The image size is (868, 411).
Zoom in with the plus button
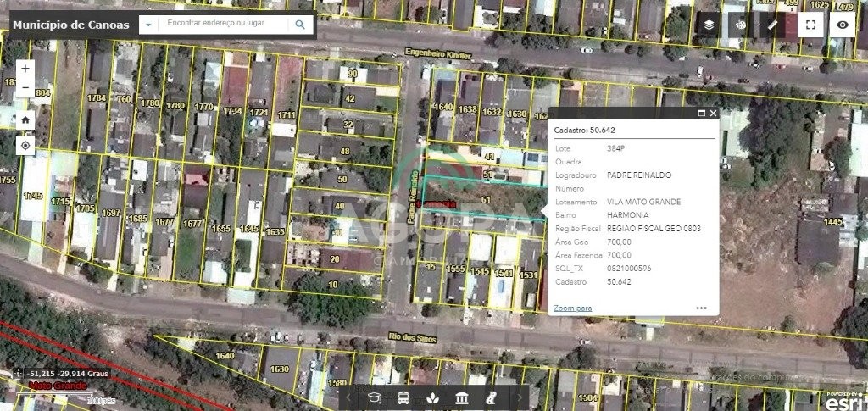click(x=25, y=69)
